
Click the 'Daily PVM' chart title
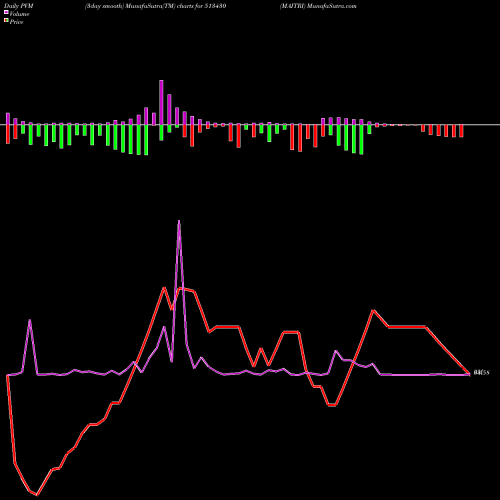pyautogui.click(x=19, y=6)
